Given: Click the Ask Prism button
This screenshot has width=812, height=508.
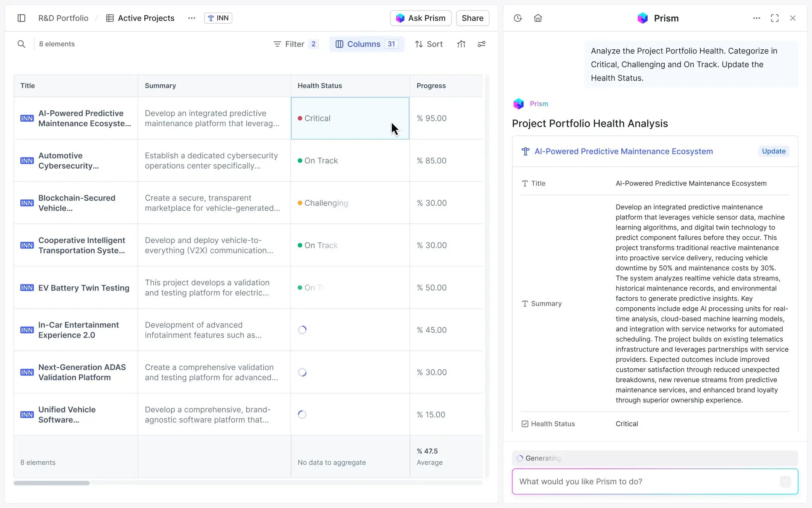Looking at the screenshot, I should pos(421,18).
